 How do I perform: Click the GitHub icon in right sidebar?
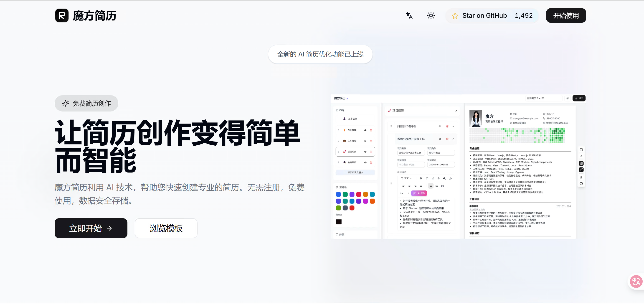(581, 183)
